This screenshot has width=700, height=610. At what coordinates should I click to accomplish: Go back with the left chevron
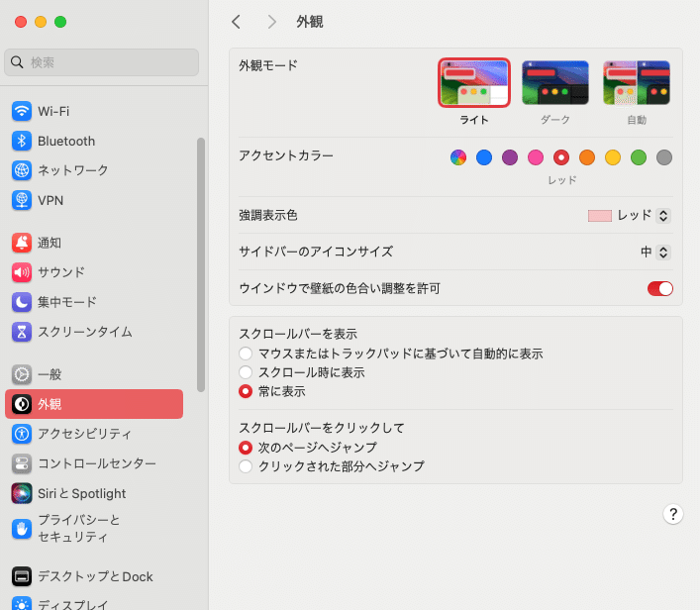pyautogui.click(x=237, y=22)
